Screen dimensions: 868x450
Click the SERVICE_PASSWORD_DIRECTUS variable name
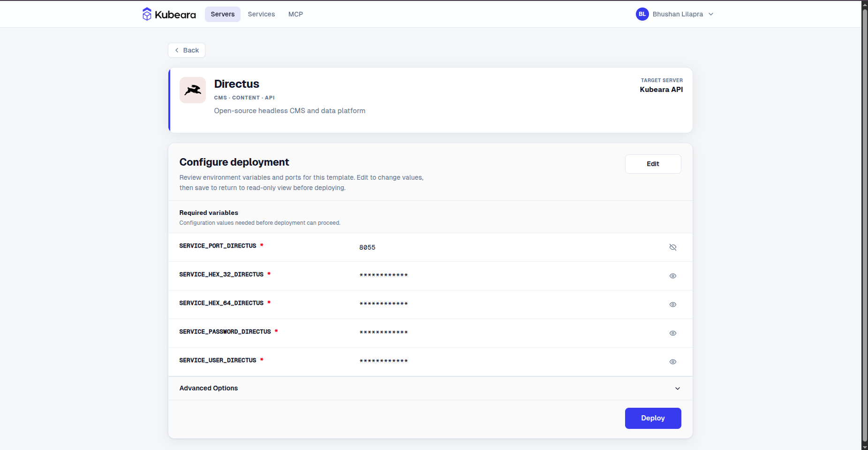pyautogui.click(x=225, y=332)
